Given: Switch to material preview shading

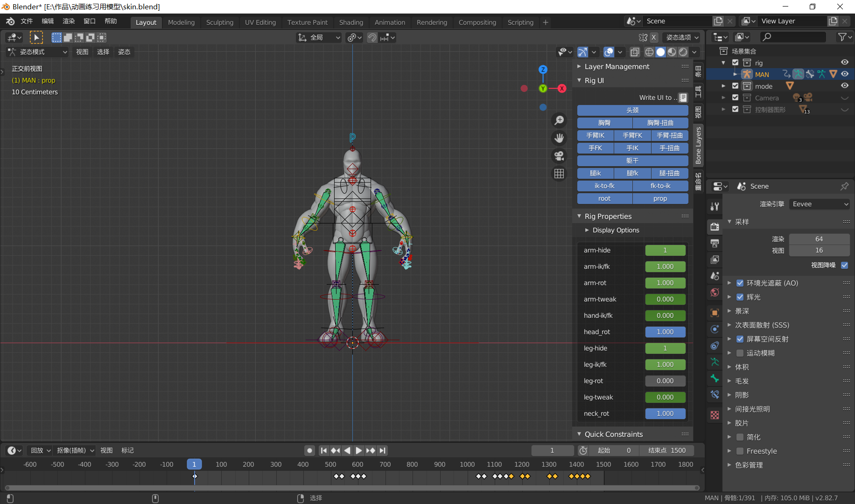Looking at the screenshot, I should [x=672, y=52].
